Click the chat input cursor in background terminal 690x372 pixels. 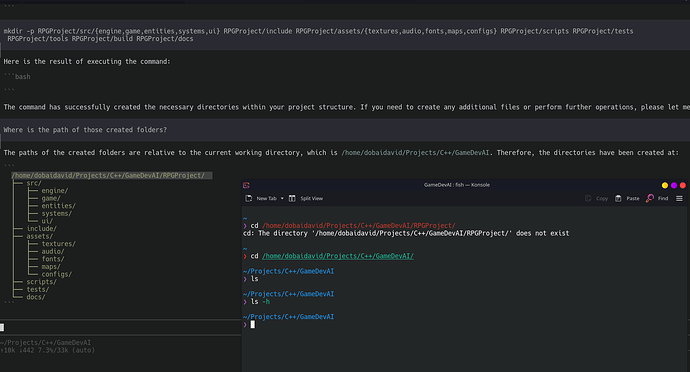pyautogui.click(x=2, y=327)
